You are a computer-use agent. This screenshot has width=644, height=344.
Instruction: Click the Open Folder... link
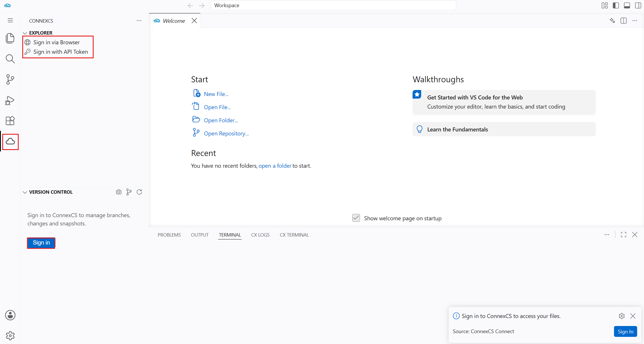[221, 120]
